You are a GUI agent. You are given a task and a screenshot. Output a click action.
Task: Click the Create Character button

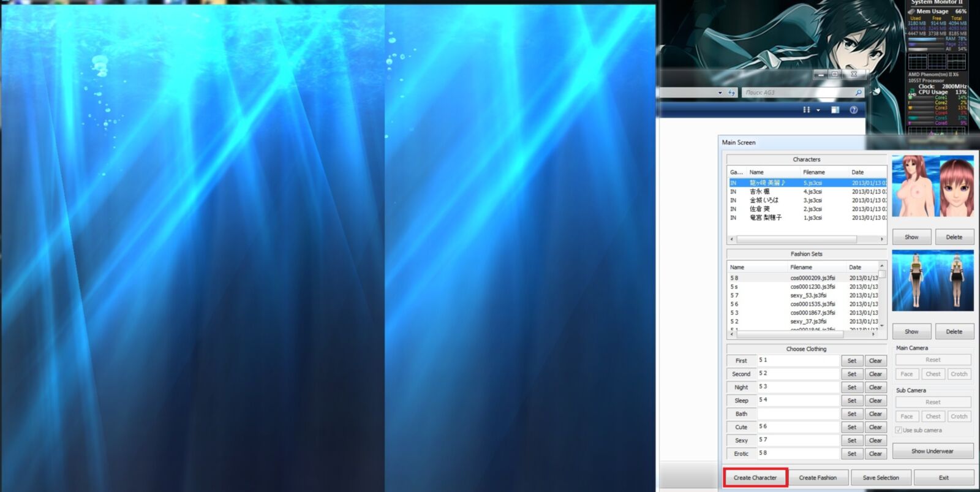point(755,477)
